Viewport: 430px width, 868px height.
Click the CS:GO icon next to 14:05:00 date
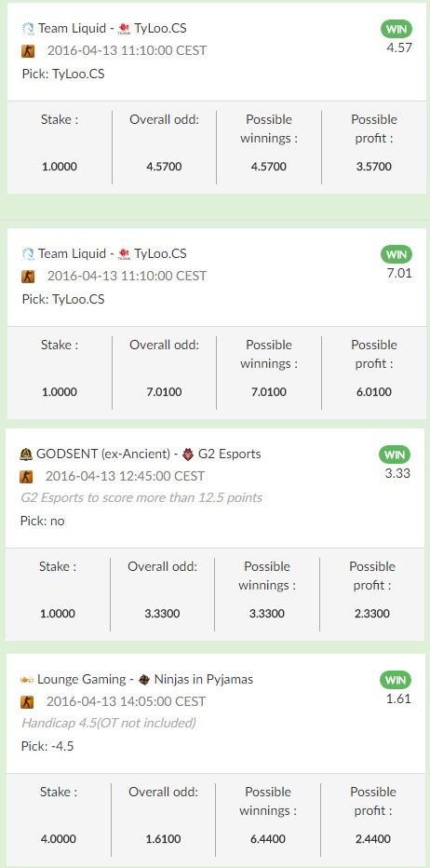pos(27,702)
